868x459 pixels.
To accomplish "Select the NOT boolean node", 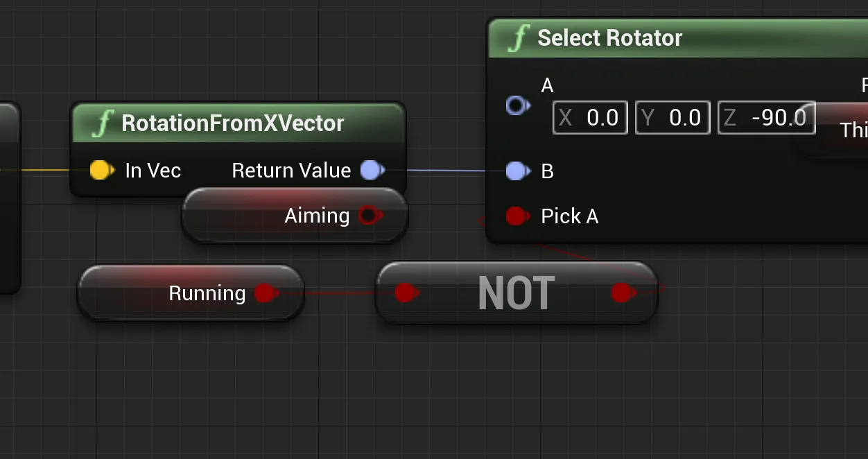I will (516, 293).
